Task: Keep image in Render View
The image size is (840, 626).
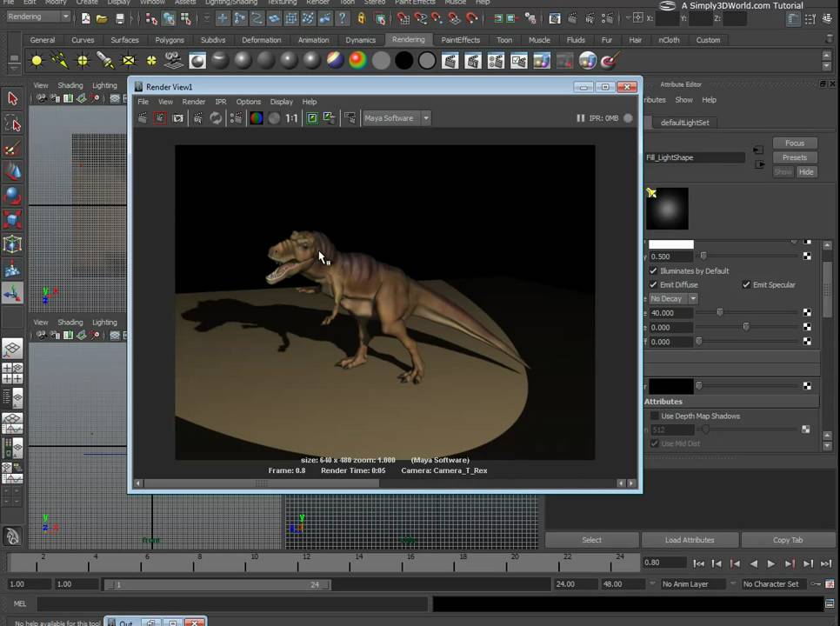Action: (312, 118)
